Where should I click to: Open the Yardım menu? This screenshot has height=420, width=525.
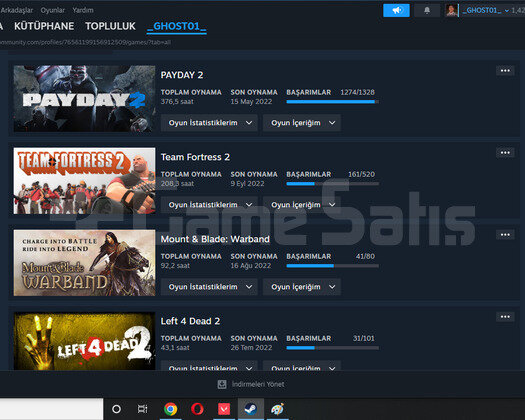point(83,10)
